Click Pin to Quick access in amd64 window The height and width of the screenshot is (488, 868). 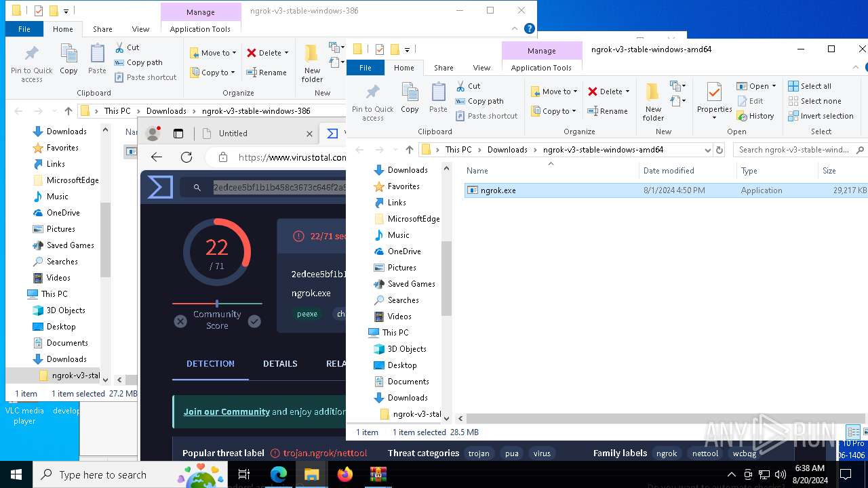click(372, 102)
